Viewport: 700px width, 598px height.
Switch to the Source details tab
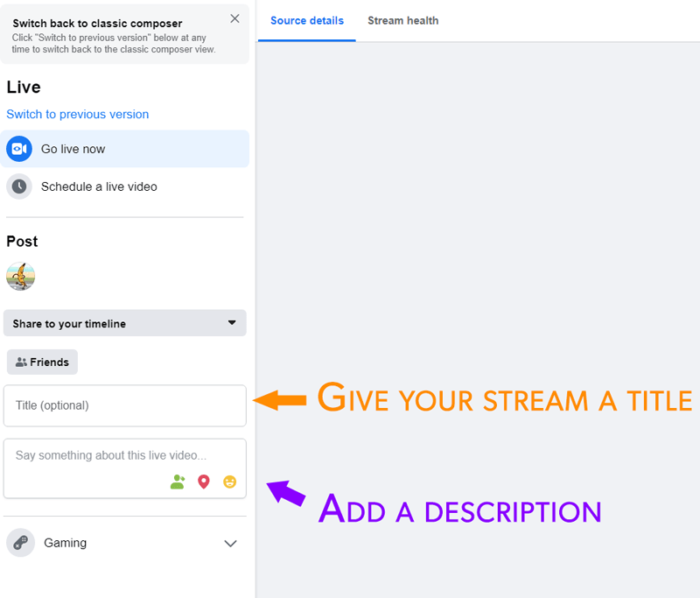point(306,21)
